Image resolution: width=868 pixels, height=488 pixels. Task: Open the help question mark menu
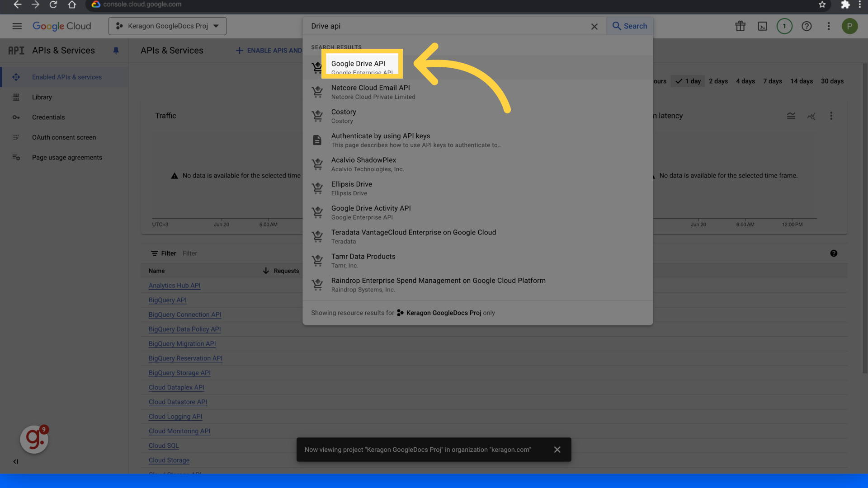807,26
